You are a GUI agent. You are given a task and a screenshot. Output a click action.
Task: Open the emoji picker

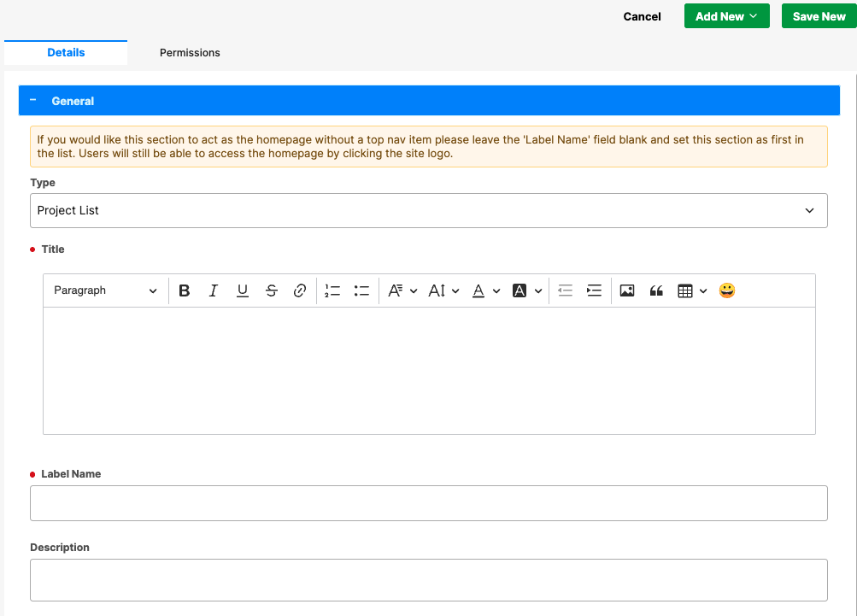pos(727,290)
